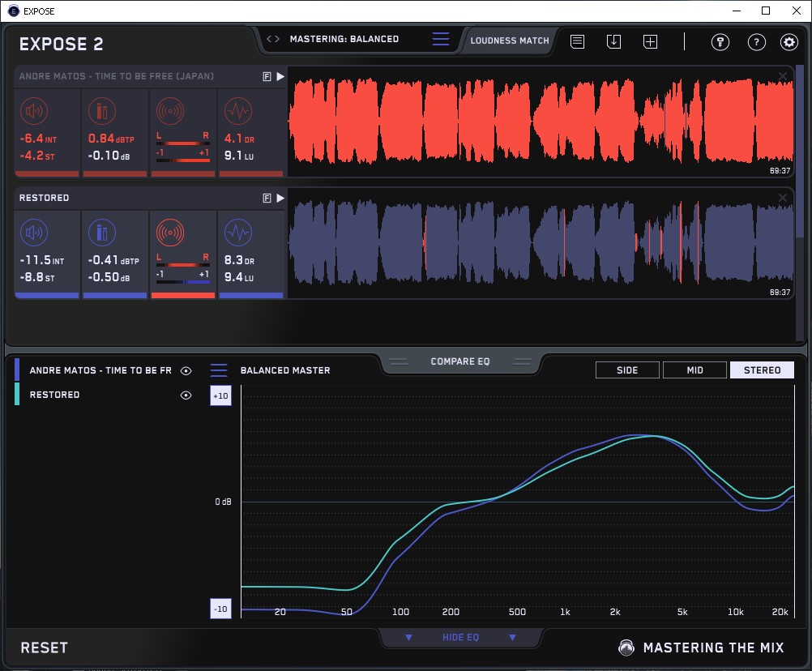This screenshot has width=812, height=671.
Task: Click the stereo correlation icon on Andre Matos track
Action: pos(169,111)
